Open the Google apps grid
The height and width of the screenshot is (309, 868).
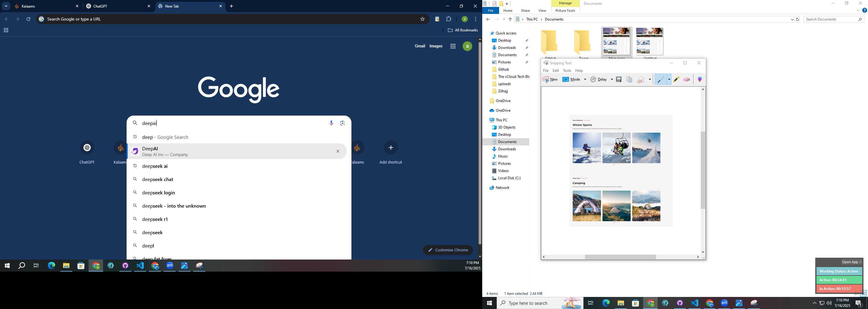(x=453, y=46)
